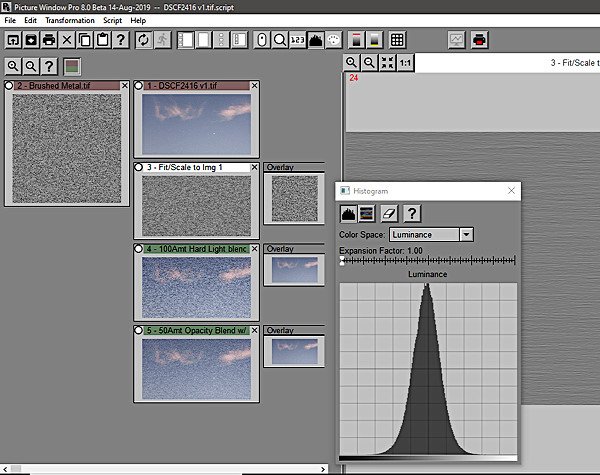Toggle the circle on DSCF2416 v1.tif node
This screenshot has width=600, height=475.
coord(139,86)
